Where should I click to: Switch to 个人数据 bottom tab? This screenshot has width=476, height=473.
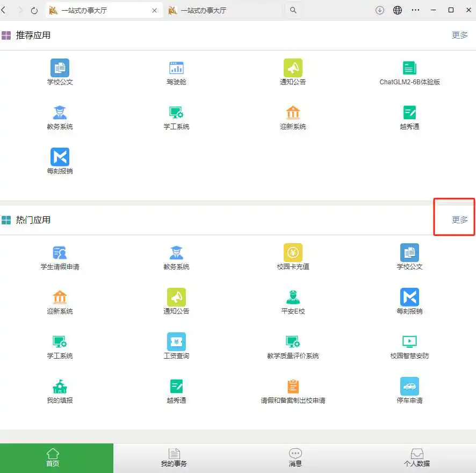[416, 458]
